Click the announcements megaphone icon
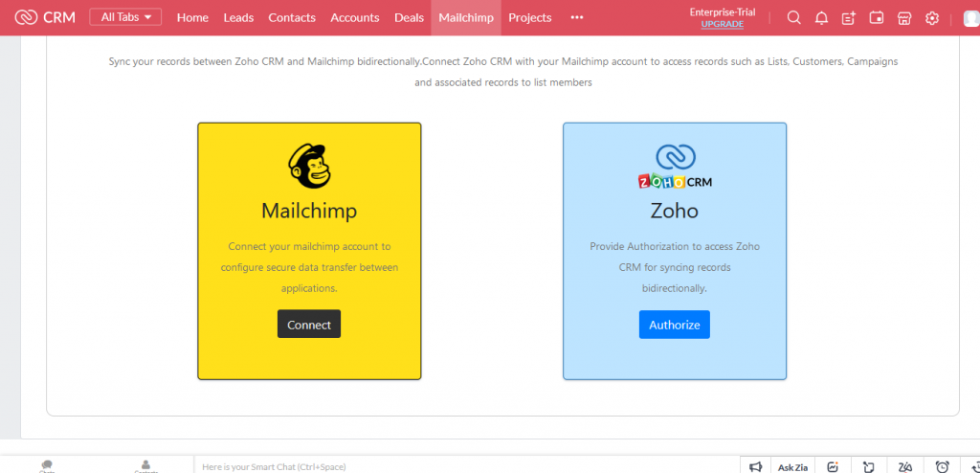This screenshot has height=473, width=980. pyautogui.click(x=756, y=466)
